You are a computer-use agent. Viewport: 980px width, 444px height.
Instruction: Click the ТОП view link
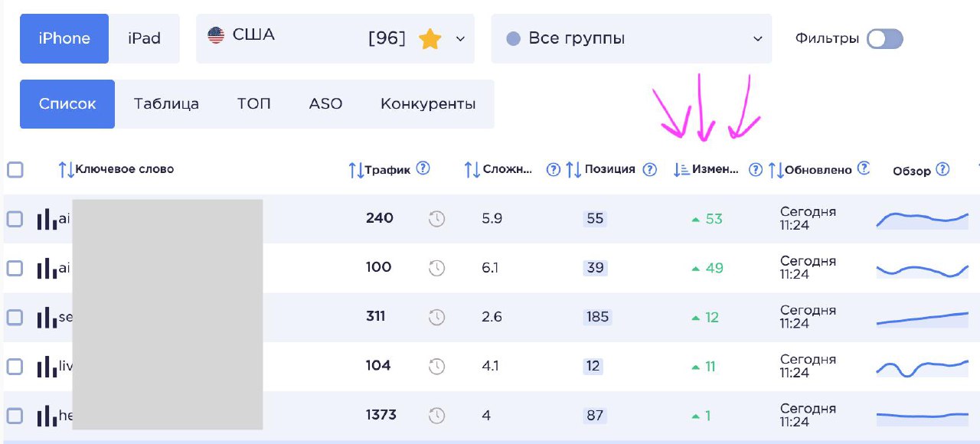(x=253, y=103)
